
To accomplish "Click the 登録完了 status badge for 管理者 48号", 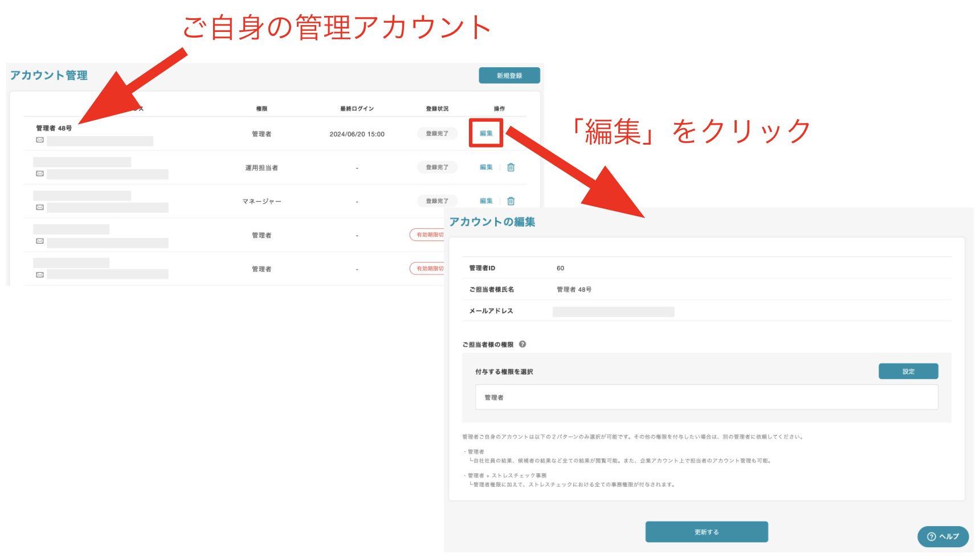I will 437,133.
